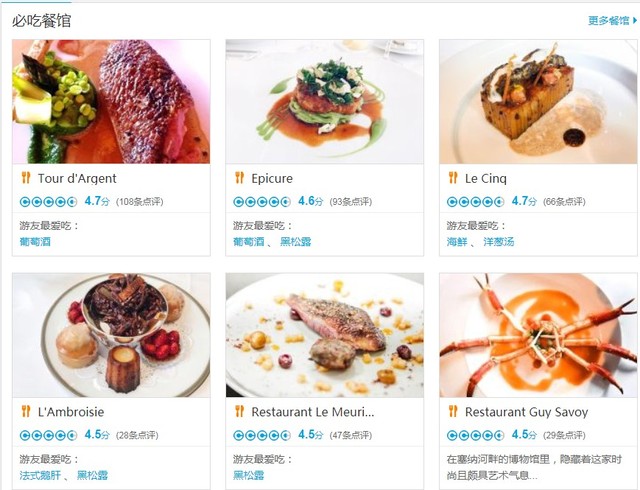This screenshot has height=490, width=640.
Task: Open the Le Cinq dish photo
Action: (538, 102)
